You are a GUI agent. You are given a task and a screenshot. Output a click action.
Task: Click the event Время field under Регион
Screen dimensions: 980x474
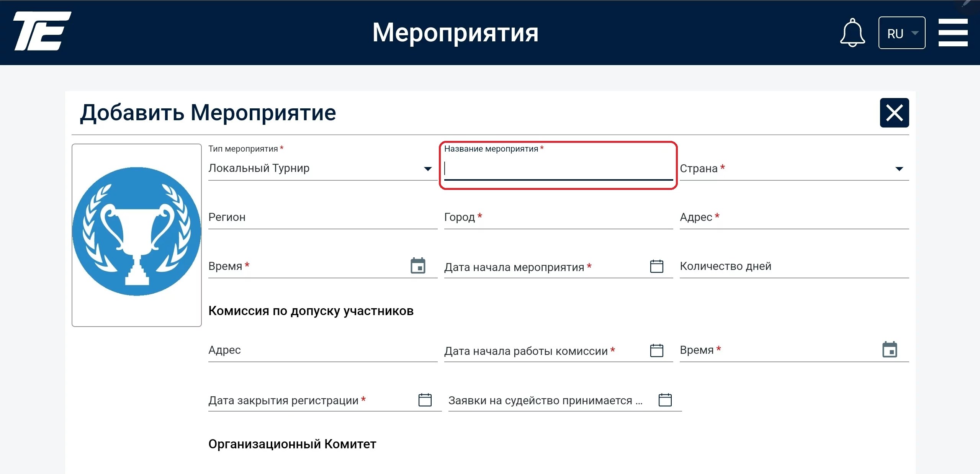click(322, 266)
